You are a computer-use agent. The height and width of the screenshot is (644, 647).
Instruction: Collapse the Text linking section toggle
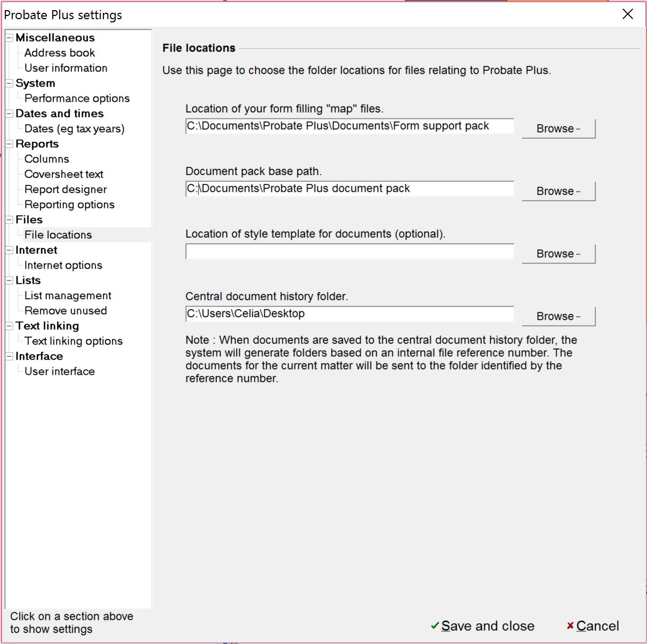click(9, 326)
